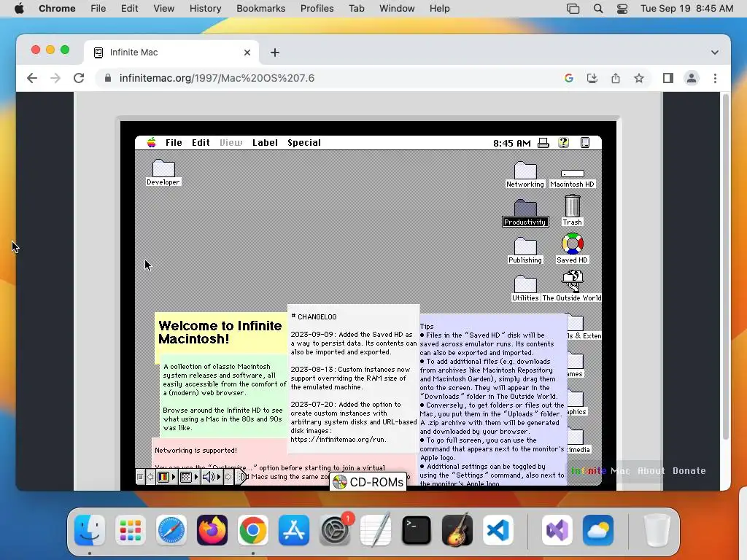747x560 pixels.
Task: Open the Edit menu in Mac OS 7.6
Action: pyautogui.click(x=201, y=142)
